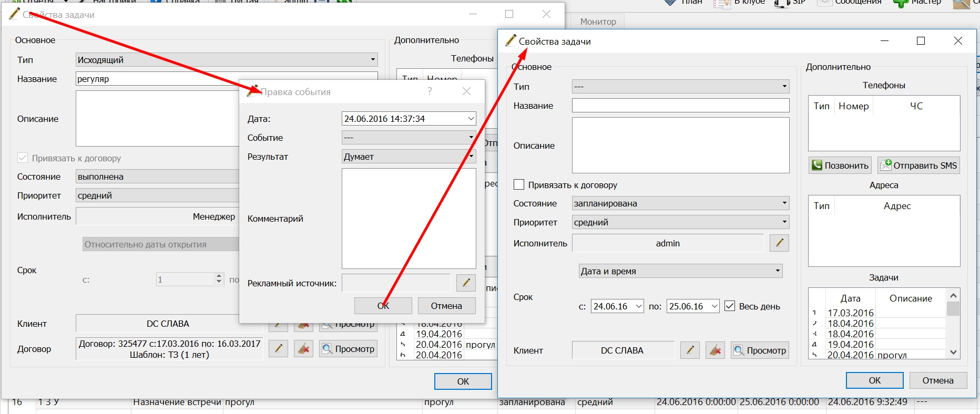Click the phone icon on Позвонить button
This screenshot has height=414, width=980.
pyautogui.click(x=817, y=165)
